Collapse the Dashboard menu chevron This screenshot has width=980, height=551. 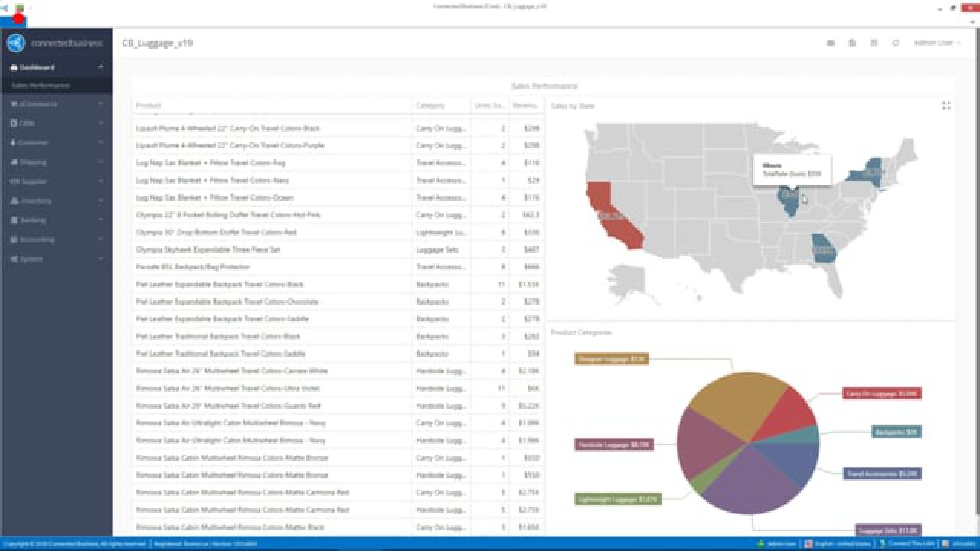click(x=100, y=67)
